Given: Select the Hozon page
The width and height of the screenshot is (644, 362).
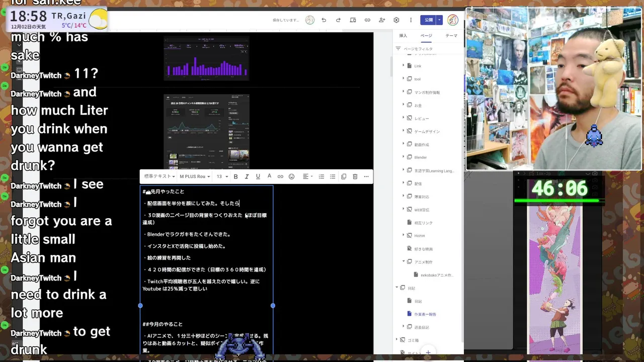Looking at the screenshot, I should pos(420,236).
